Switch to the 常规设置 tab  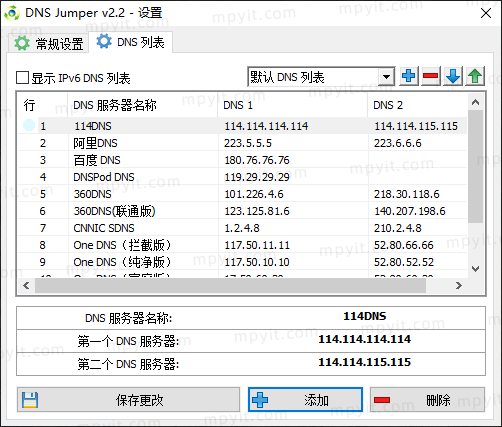click(48, 44)
